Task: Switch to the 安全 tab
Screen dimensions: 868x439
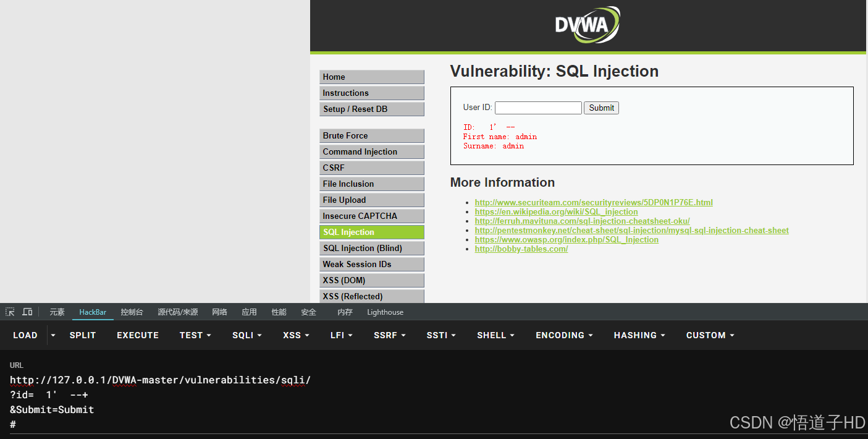Action: (x=308, y=312)
